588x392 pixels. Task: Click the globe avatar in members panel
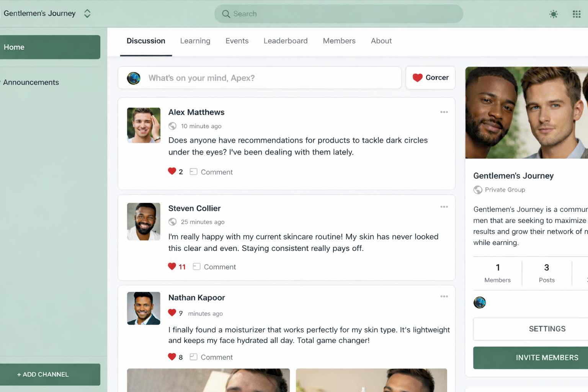tap(480, 302)
